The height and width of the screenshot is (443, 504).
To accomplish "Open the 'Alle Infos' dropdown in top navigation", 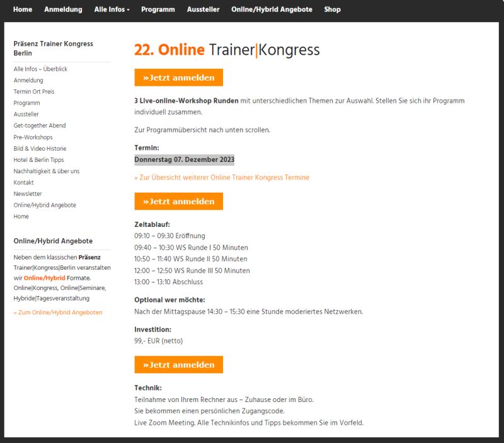I will (x=112, y=9).
